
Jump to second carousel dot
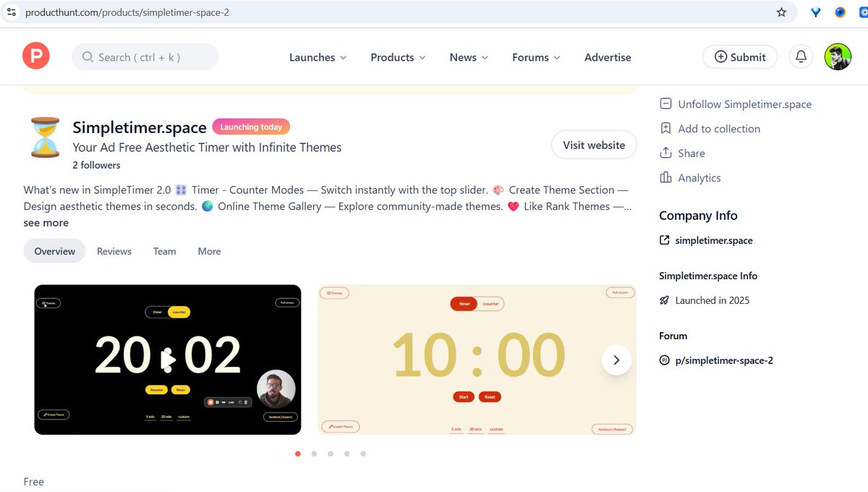click(x=314, y=454)
